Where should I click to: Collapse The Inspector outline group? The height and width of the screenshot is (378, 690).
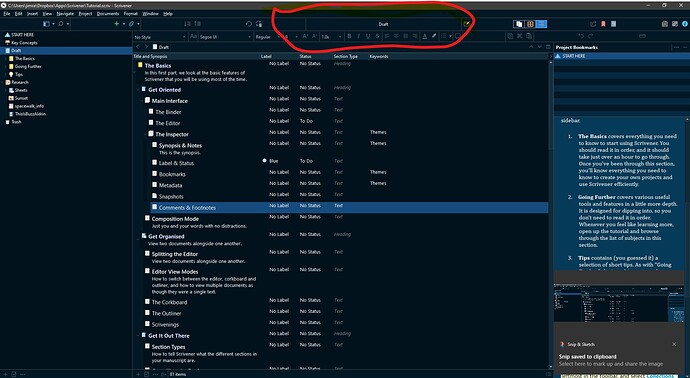pyautogui.click(x=146, y=134)
